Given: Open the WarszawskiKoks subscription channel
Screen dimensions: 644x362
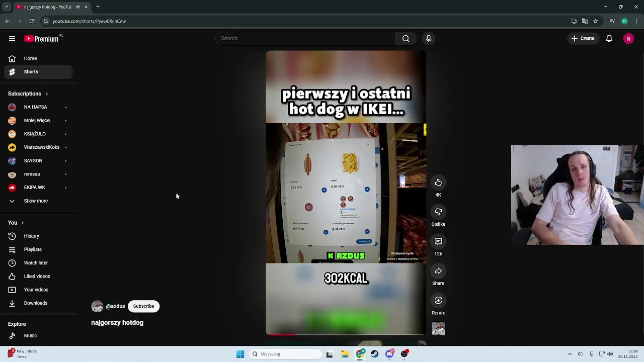Looking at the screenshot, I should pos(38,147).
